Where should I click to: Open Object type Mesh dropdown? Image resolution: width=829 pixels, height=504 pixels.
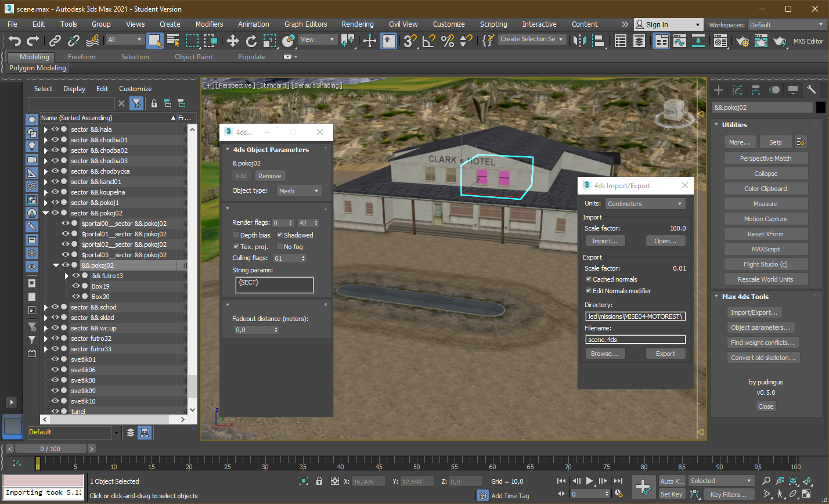coord(299,191)
